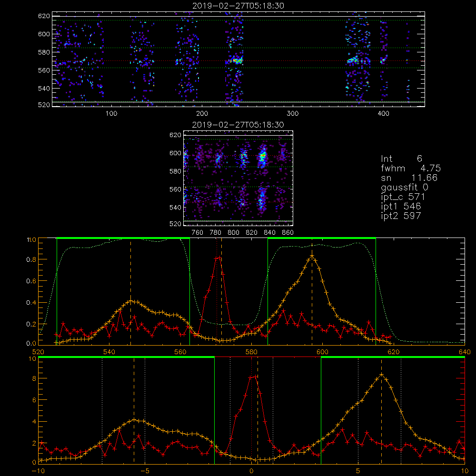Select the 'ipt_c 571' readout line
Viewport: 476px width, 476px height.
pyautogui.click(x=403, y=197)
